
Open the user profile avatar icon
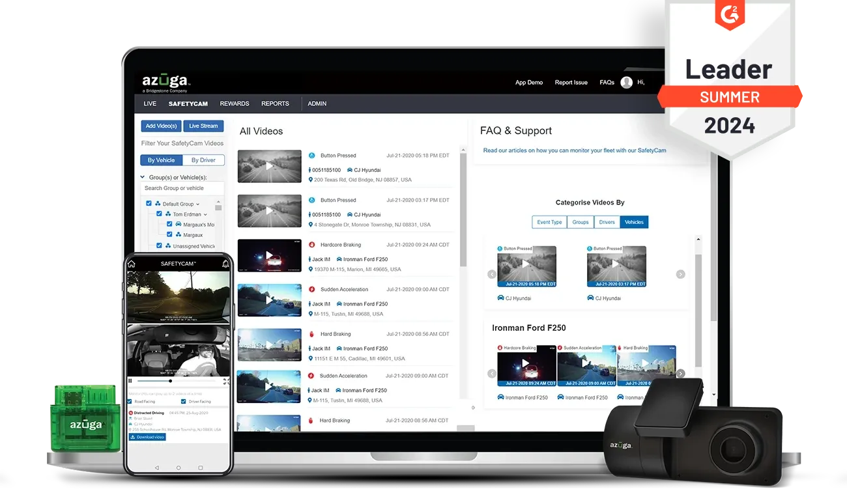626,82
